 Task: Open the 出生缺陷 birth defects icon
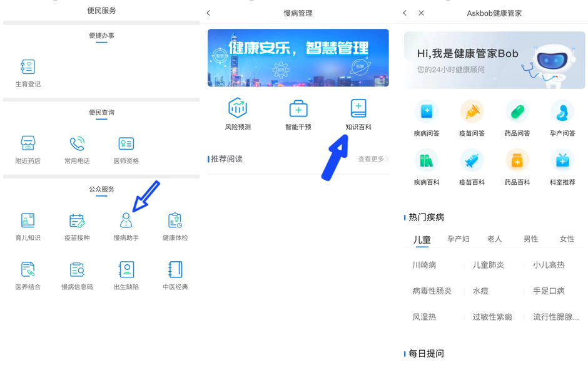[126, 269]
